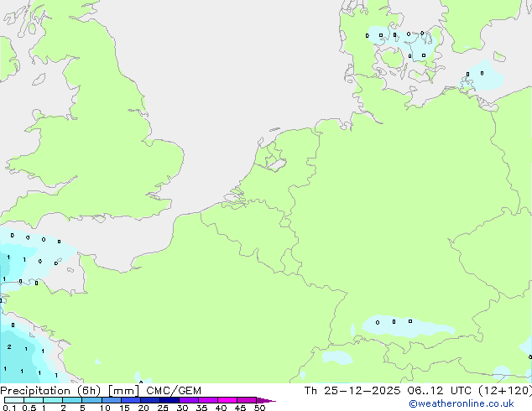
Task: Click the 30–35 mm purple legend box
Action: [x=189, y=400]
